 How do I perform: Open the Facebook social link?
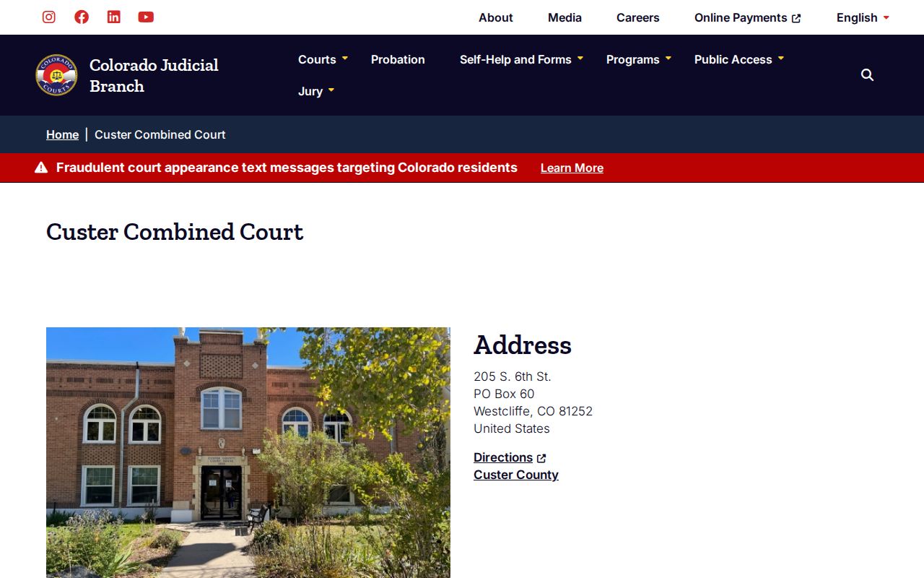pos(82,17)
